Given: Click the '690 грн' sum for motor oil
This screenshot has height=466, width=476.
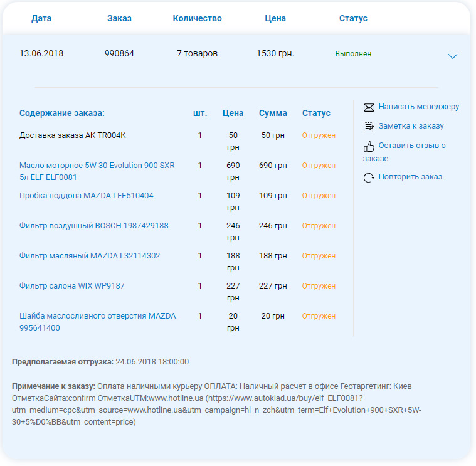Looking at the screenshot, I should pos(273,166).
